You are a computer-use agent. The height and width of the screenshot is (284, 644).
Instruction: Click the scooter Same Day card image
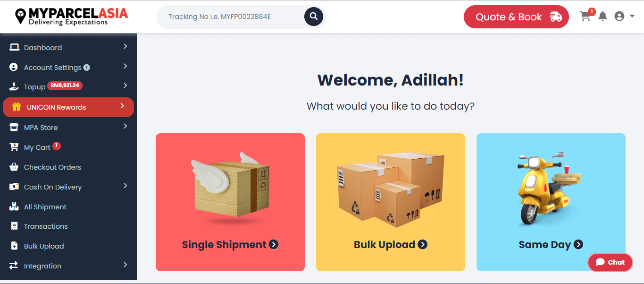pyautogui.click(x=550, y=190)
